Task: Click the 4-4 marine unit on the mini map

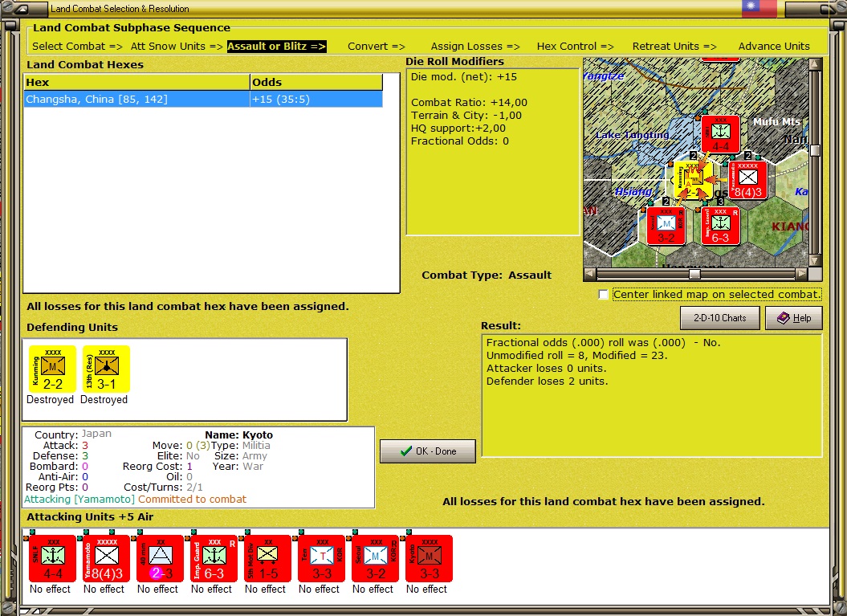Action: coord(721,134)
